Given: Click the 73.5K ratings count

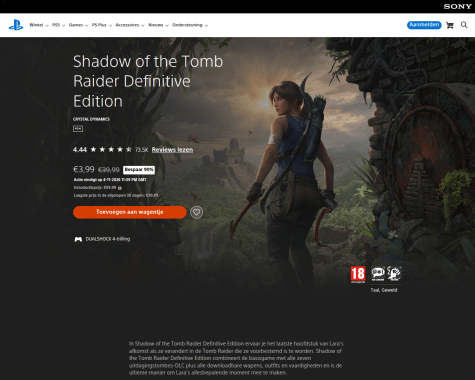Looking at the screenshot, I should point(142,150).
